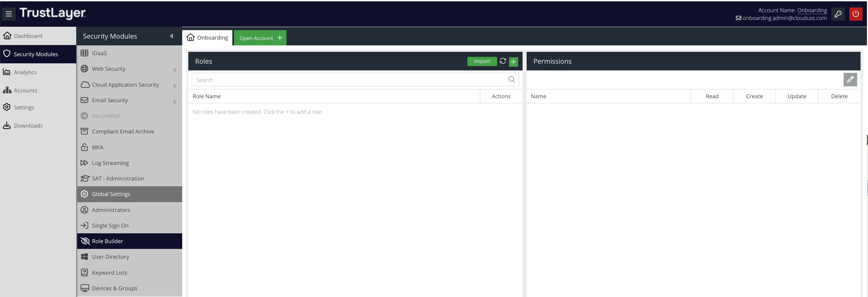The width and height of the screenshot is (868, 297).
Task: Open Log Streaming module
Action: click(x=130, y=163)
